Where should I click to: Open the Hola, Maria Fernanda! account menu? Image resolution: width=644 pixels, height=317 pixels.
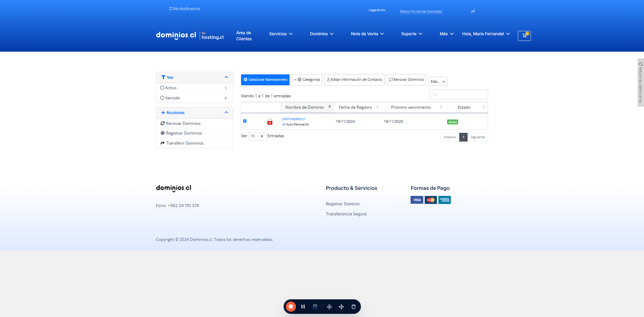(x=486, y=34)
